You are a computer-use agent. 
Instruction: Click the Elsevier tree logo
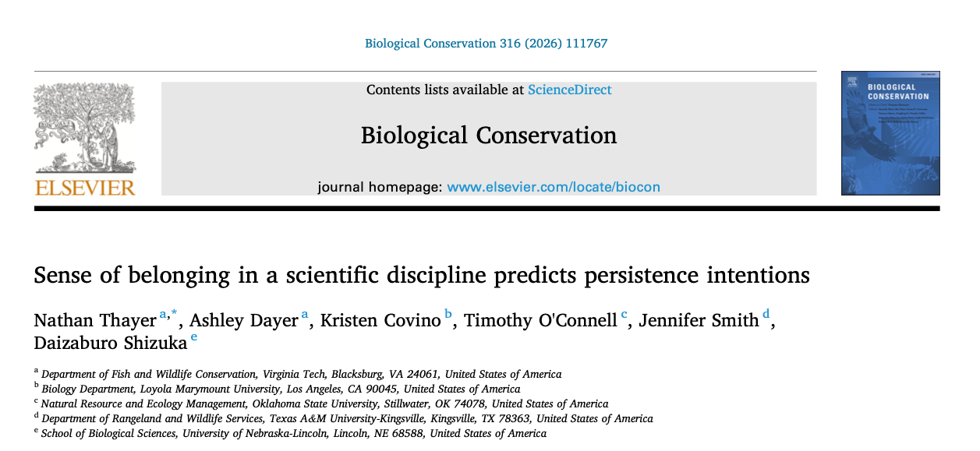click(x=84, y=127)
